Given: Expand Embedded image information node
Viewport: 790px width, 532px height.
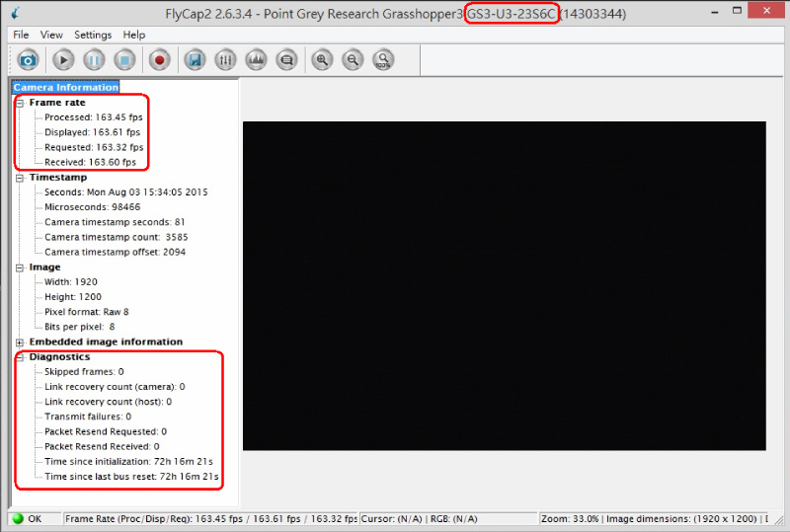Looking at the screenshot, I should 20,342.
